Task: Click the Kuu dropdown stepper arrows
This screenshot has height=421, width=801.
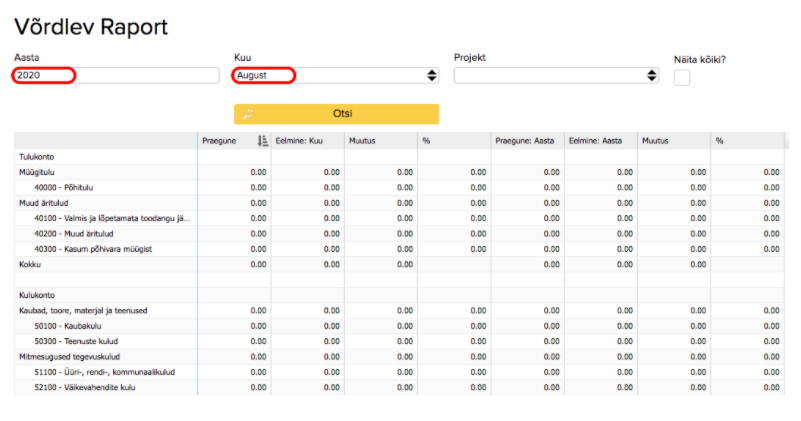Action: (431, 75)
